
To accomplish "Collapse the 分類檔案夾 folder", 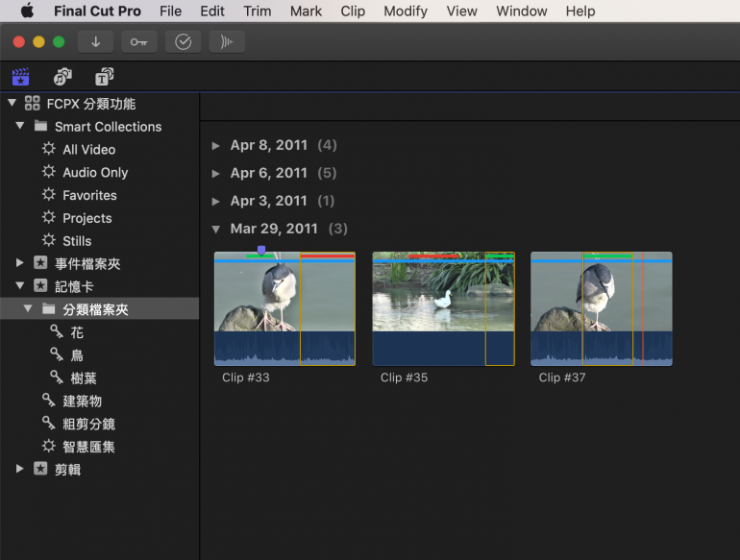I will (28, 308).
